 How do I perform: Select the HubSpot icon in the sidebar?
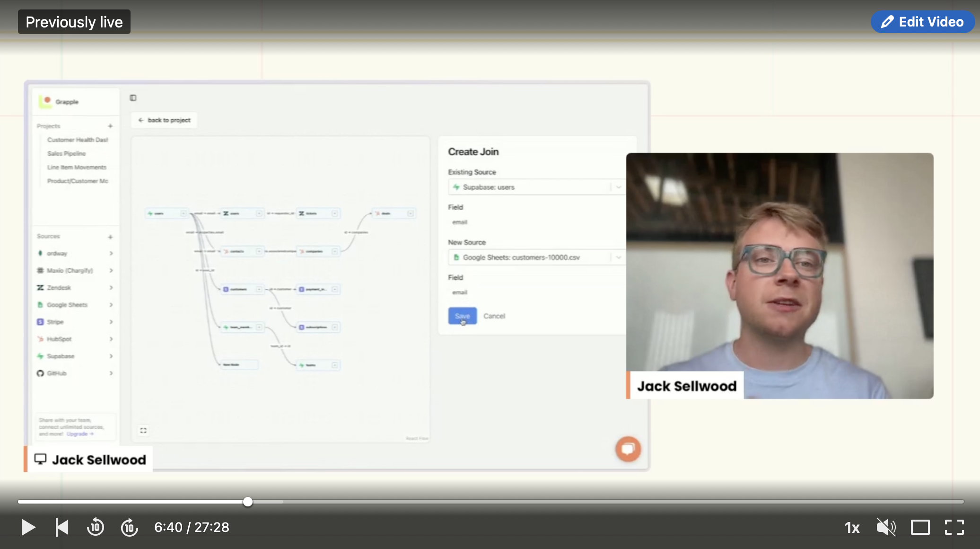click(40, 339)
